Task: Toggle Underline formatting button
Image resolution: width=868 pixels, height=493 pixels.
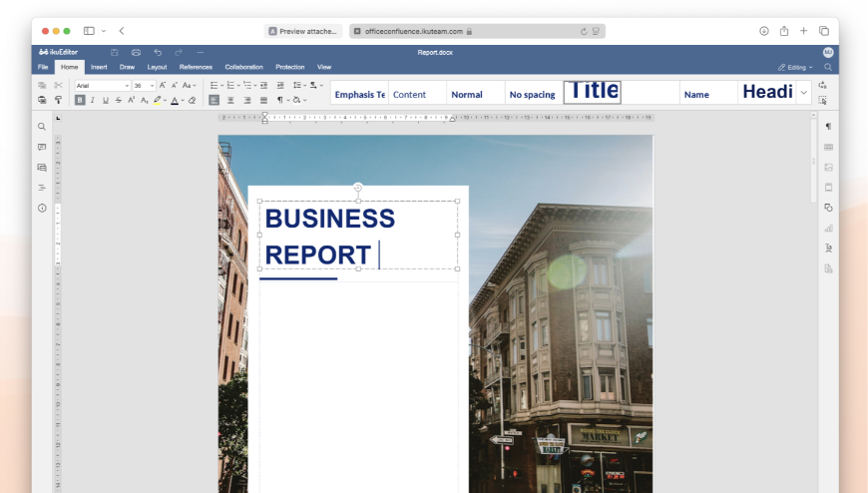Action: pos(105,100)
